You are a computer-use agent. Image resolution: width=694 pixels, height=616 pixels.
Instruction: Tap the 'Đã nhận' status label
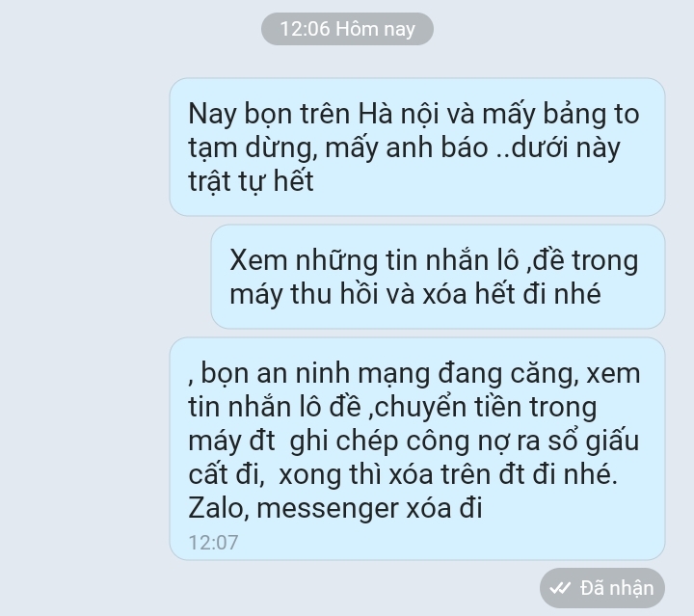point(617,588)
